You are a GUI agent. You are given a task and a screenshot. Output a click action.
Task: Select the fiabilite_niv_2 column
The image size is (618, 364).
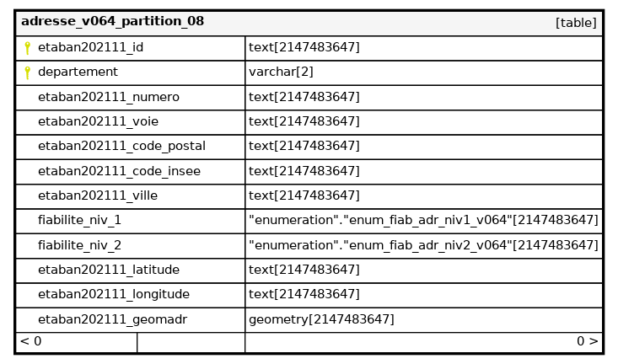click(x=79, y=245)
